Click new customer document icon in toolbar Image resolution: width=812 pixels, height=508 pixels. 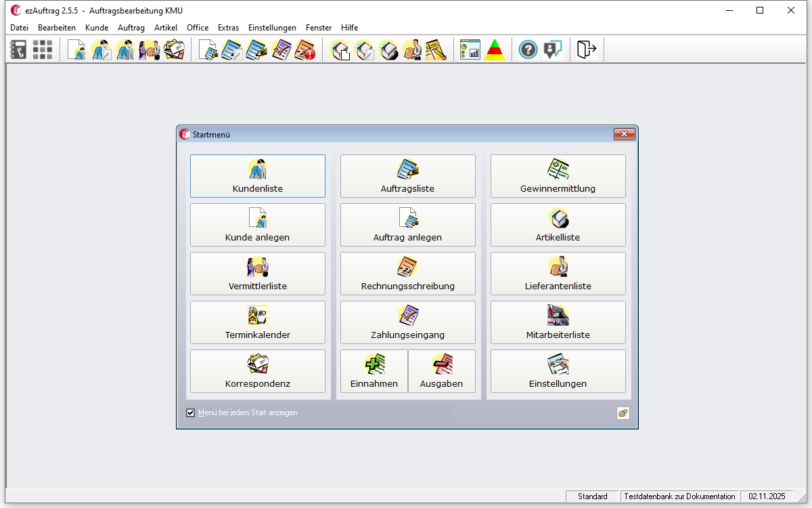click(x=77, y=49)
